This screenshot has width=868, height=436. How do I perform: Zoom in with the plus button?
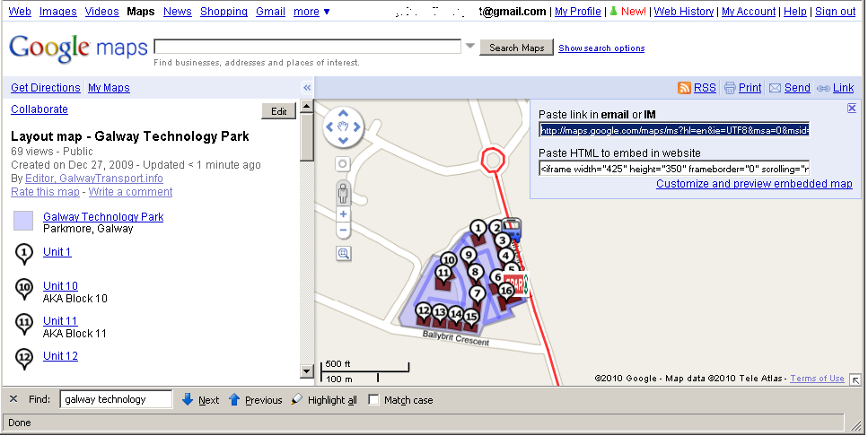coord(343,214)
